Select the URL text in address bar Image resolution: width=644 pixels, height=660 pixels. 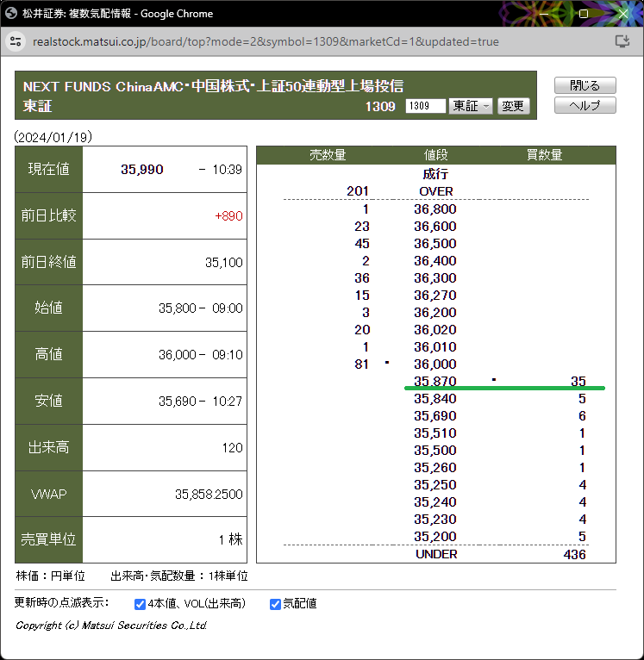point(266,41)
